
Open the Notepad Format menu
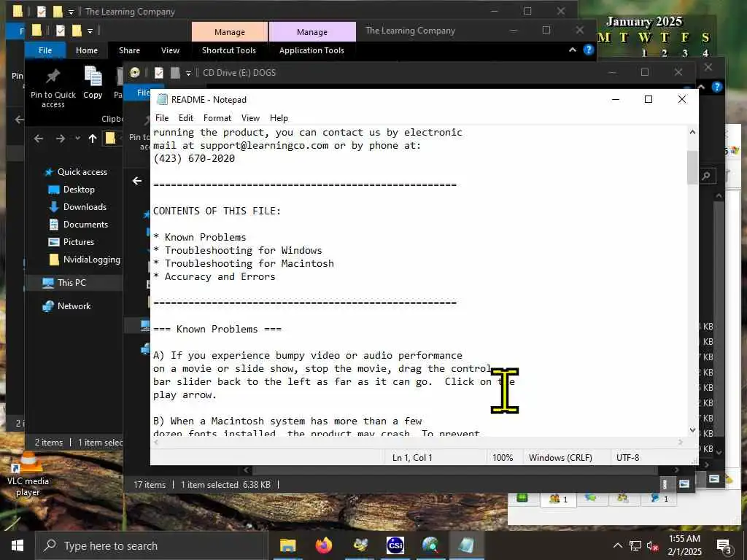tap(217, 118)
